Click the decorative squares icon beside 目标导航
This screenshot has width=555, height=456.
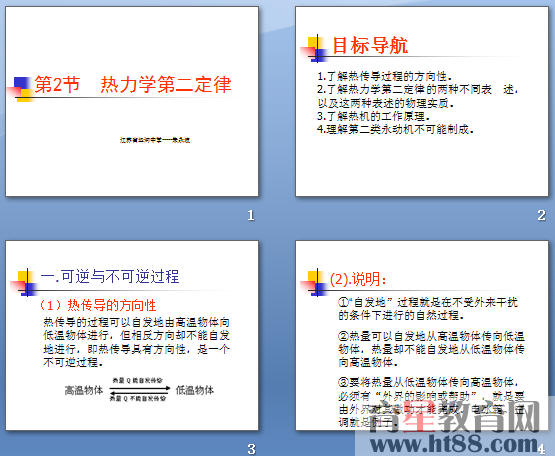tap(314, 49)
